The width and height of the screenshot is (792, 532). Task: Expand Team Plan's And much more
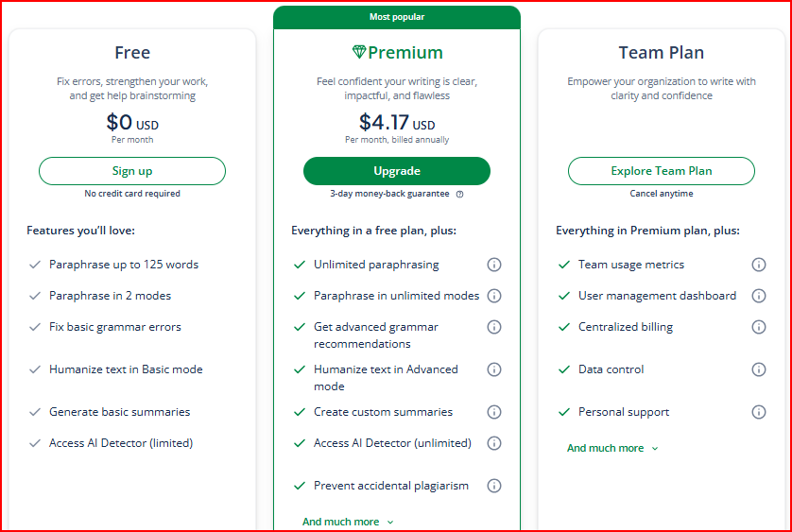pos(612,448)
